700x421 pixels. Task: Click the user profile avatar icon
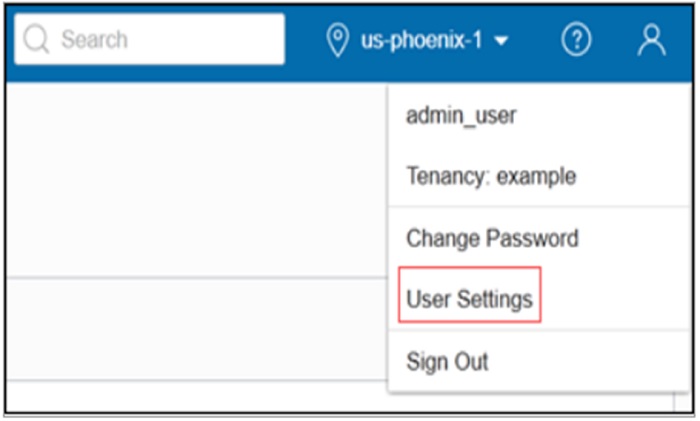pyautogui.click(x=651, y=41)
